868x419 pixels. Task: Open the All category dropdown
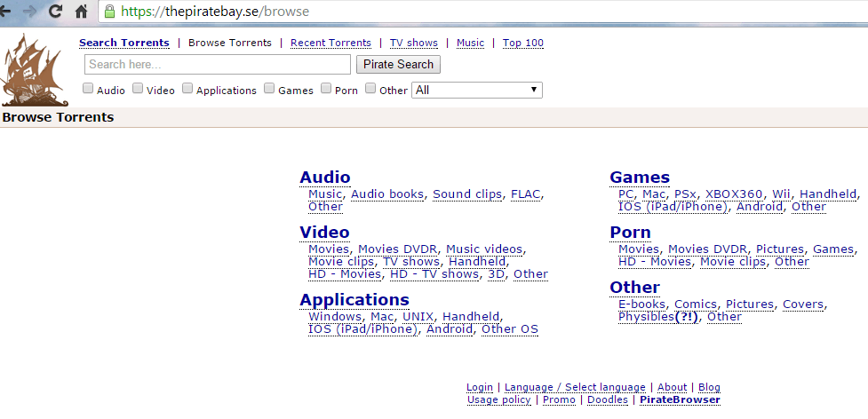pyautogui.click(x=476, y=90)
